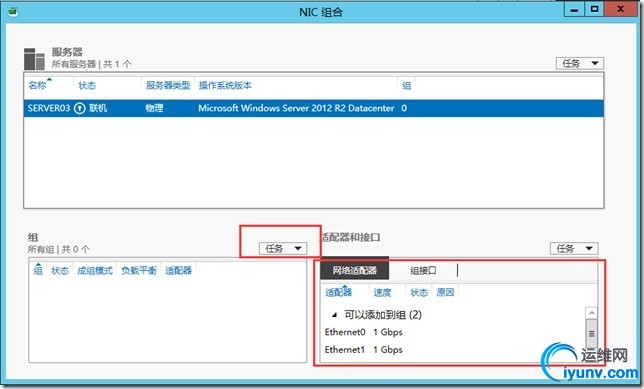Select the Ethernet0 adapter row
Image resolution: width=644 pixels, height=389 pixels.
[453, 332]
